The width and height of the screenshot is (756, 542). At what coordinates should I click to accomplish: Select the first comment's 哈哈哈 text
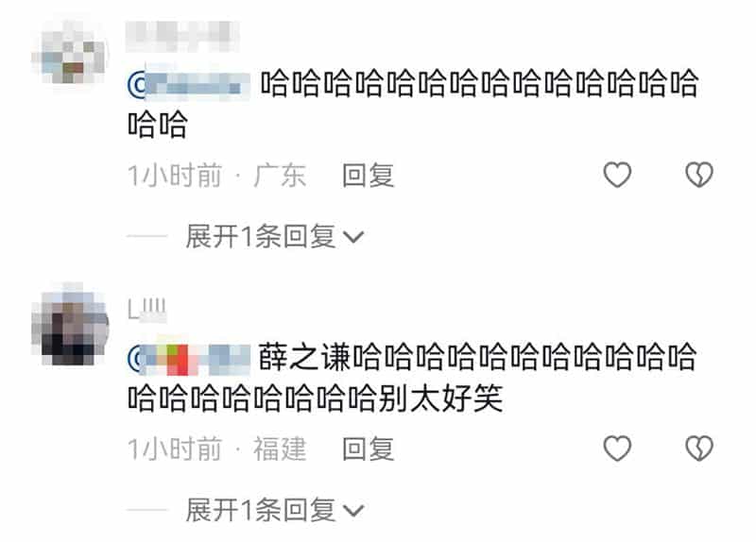(413, 104)
